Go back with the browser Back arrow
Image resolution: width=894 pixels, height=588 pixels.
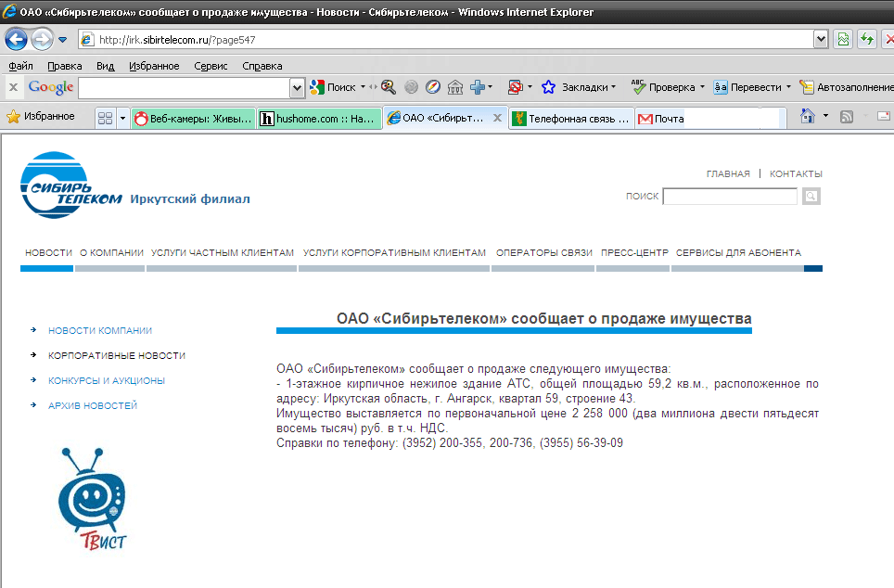tap(16, 39)
